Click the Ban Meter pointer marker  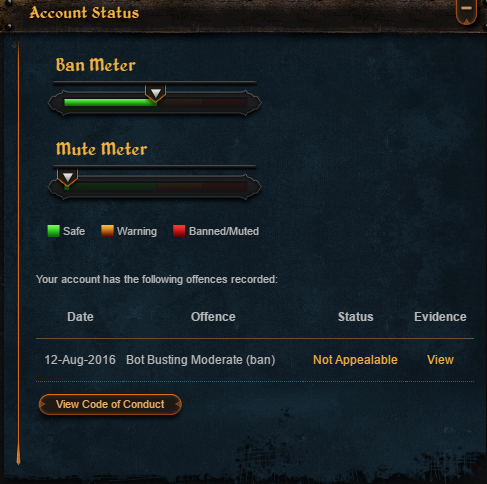(155, 93)
